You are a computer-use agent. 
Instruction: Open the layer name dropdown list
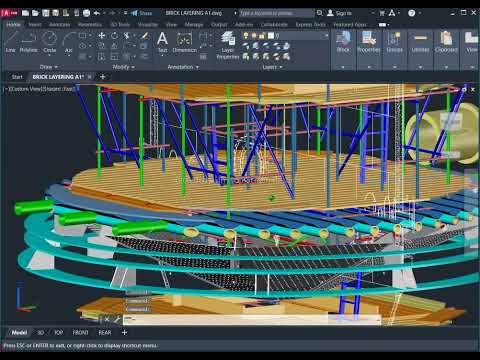pyautogui.click(x=326, y=35)
